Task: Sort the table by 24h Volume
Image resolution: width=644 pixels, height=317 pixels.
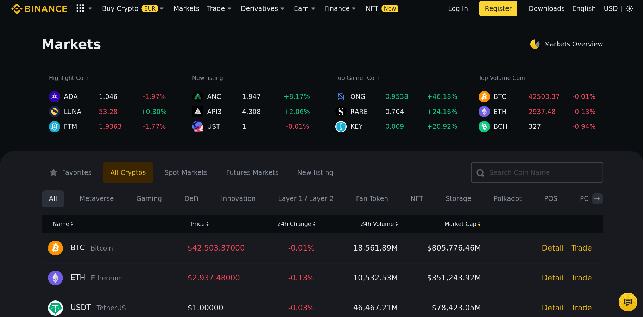Action: tap(379, 224)
